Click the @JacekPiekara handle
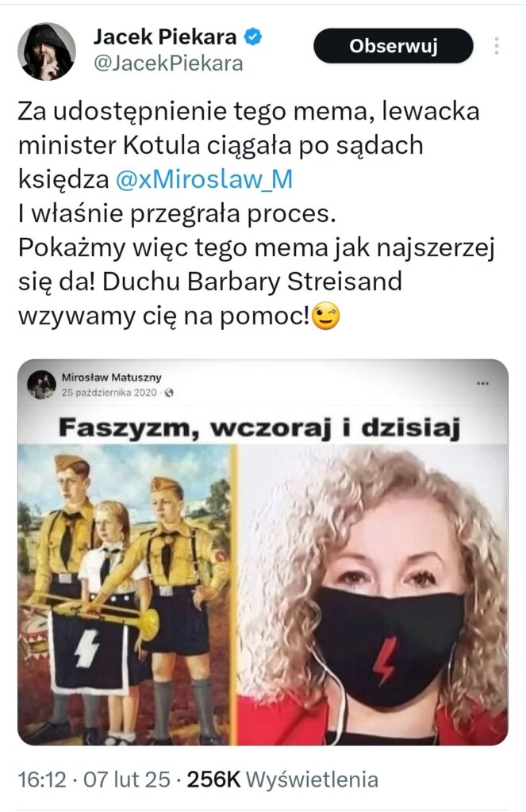The width and height of the screenshot is (526, 812). [168, 63]
